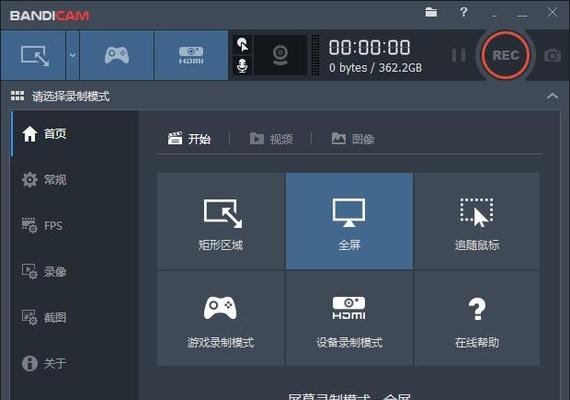Open the 常规 general settings section
570x400 pixels.
(x=75, y=179)
